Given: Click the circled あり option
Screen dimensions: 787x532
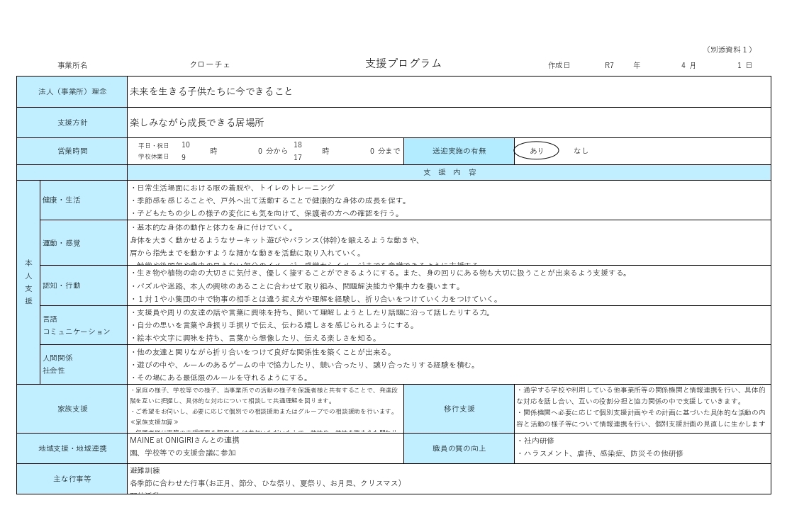Looking at the screenshot, I should point(536,150).
